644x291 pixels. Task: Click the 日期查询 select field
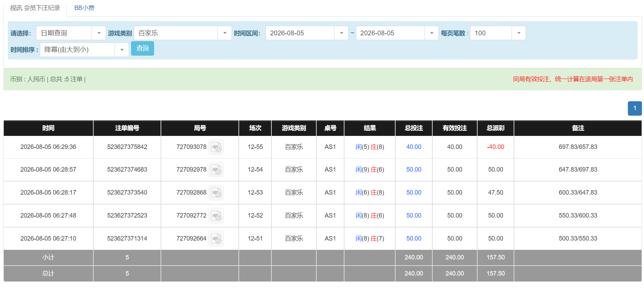(x=71, y=33)
